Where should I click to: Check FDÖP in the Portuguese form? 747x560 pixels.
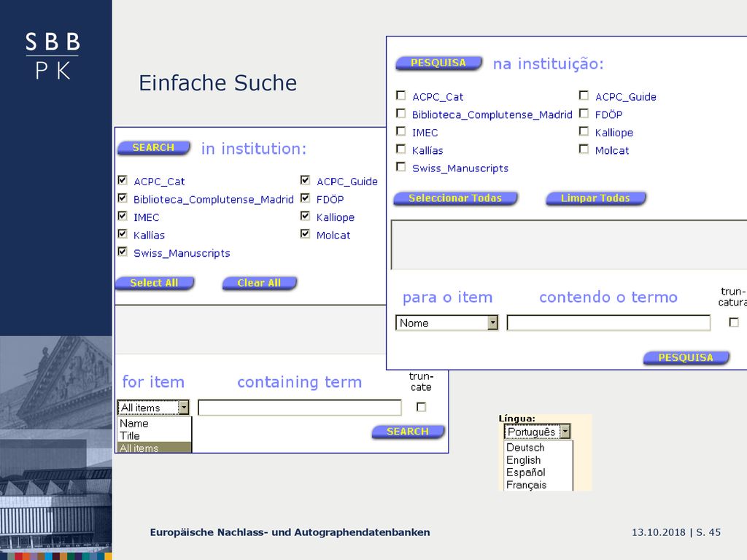584,113
